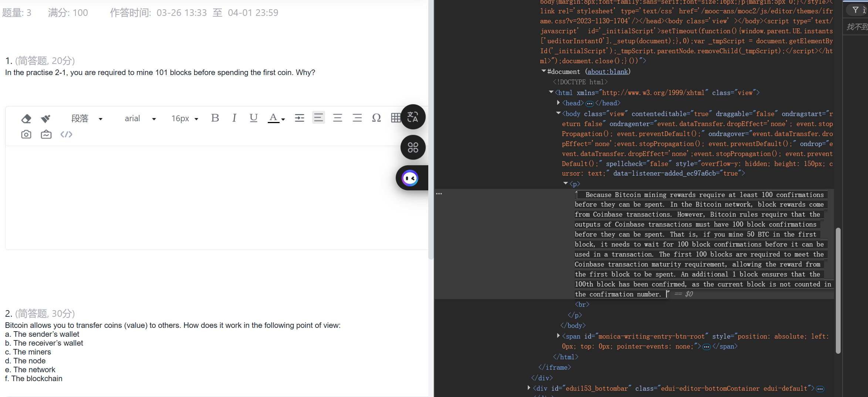Screen dimensions: 868x397
Task: Click DevTools elements panel vertical scrollbar
Action: pyautogui.click(x=838, y=290)
